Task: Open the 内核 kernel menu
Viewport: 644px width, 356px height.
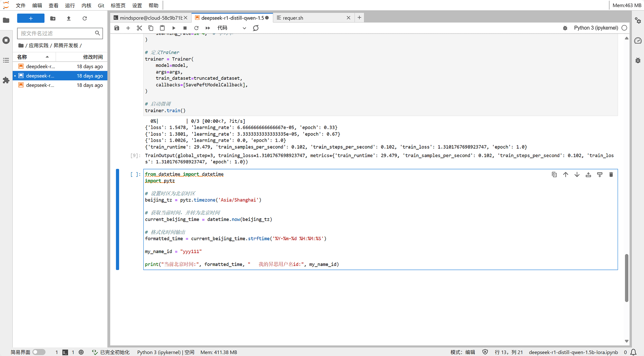Action: click(86, 5)
